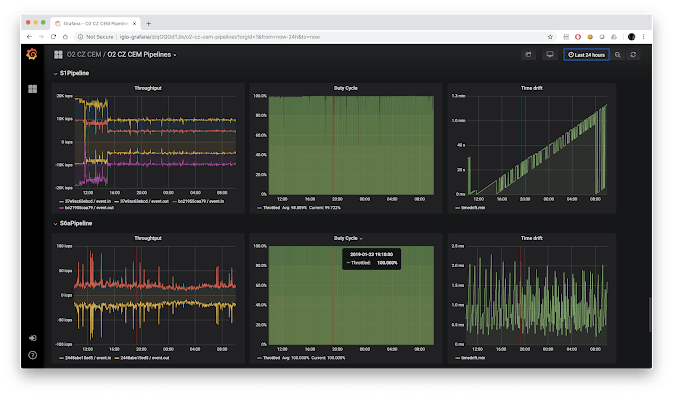Click the Not Secure info icon
This screenshot has width=673, height=396.
point(80,37)
